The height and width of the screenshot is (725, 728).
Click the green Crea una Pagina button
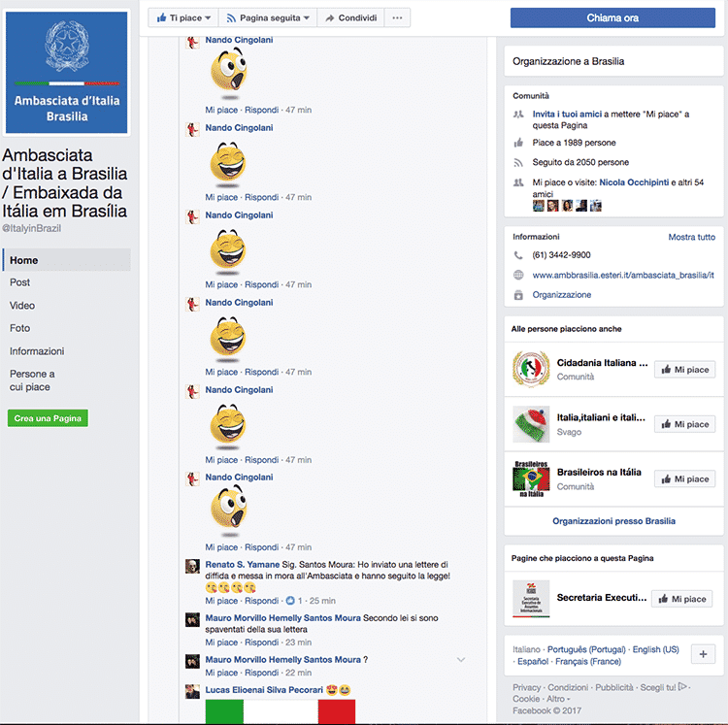tap(48, 418)
